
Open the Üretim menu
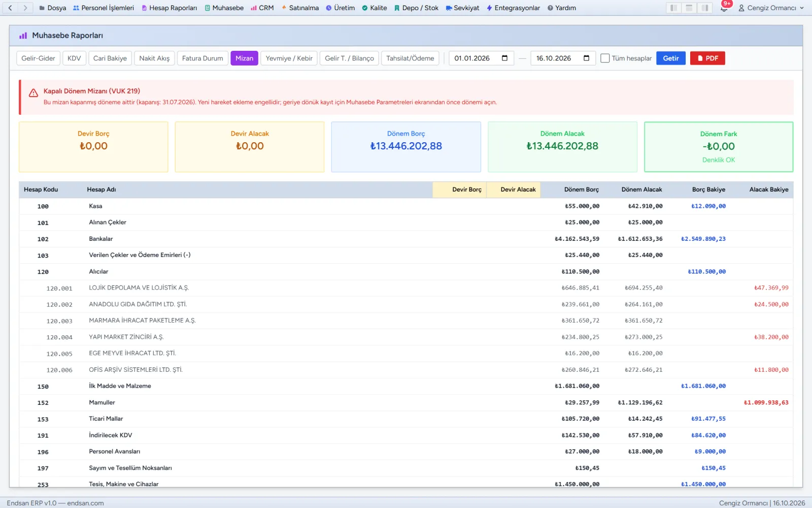(x=340, y=8)
